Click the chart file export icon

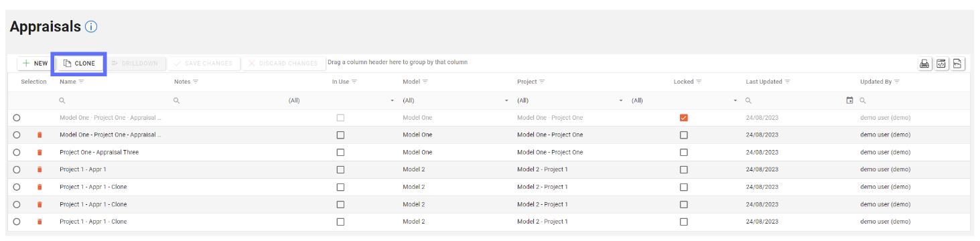(958, 64)
